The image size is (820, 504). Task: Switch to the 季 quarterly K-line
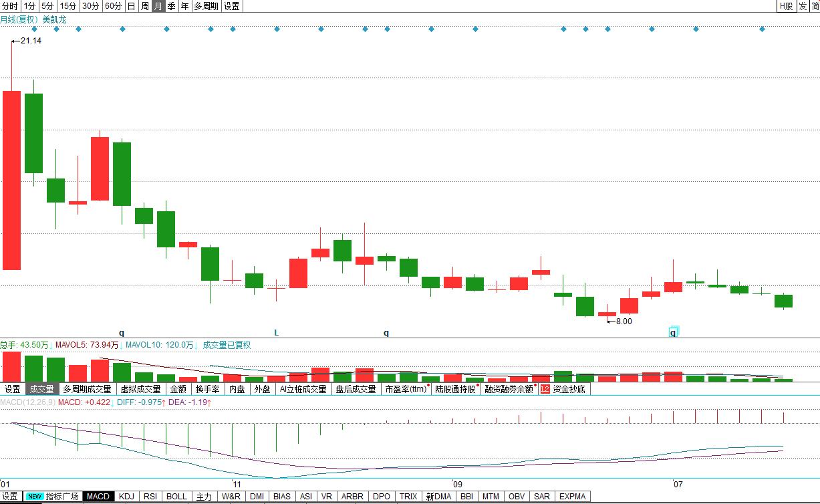point(171,6)
